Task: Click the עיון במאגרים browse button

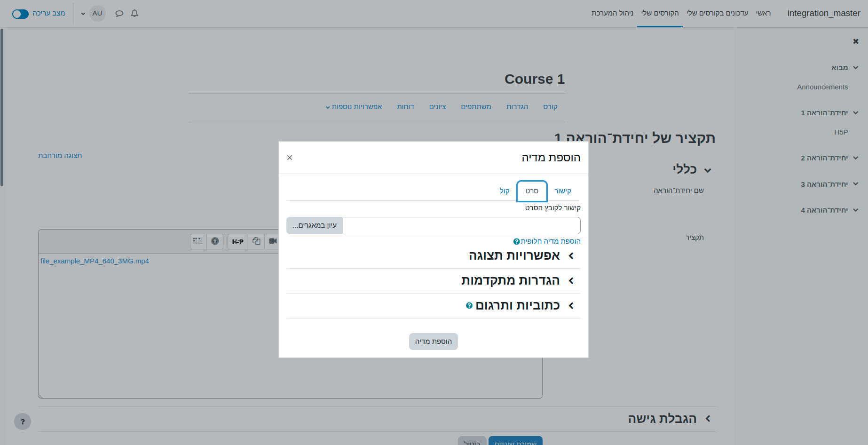Action: (x=315, y=225)
